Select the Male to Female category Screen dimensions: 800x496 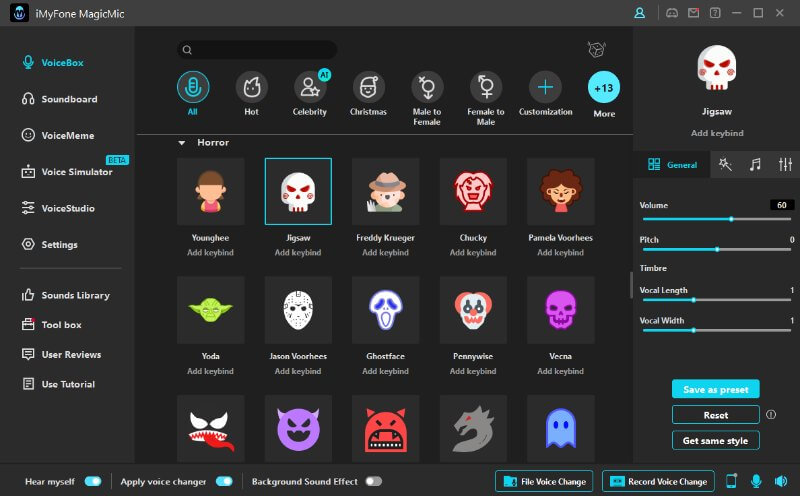click(427, 87)
